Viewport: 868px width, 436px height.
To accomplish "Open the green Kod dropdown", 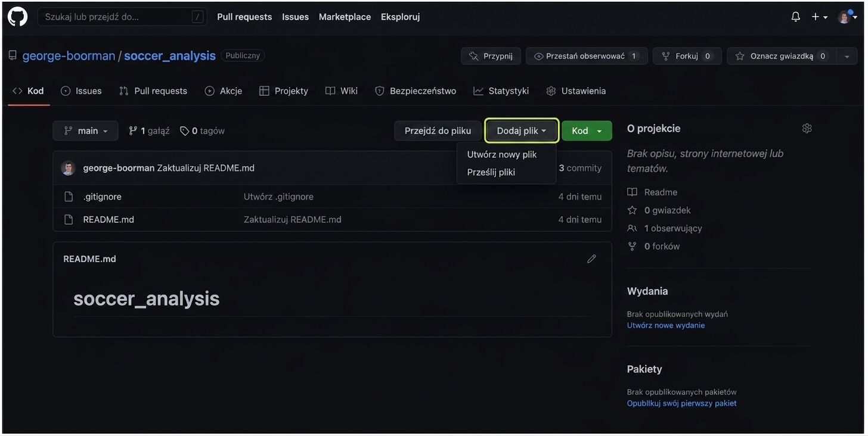I will 587,130.
